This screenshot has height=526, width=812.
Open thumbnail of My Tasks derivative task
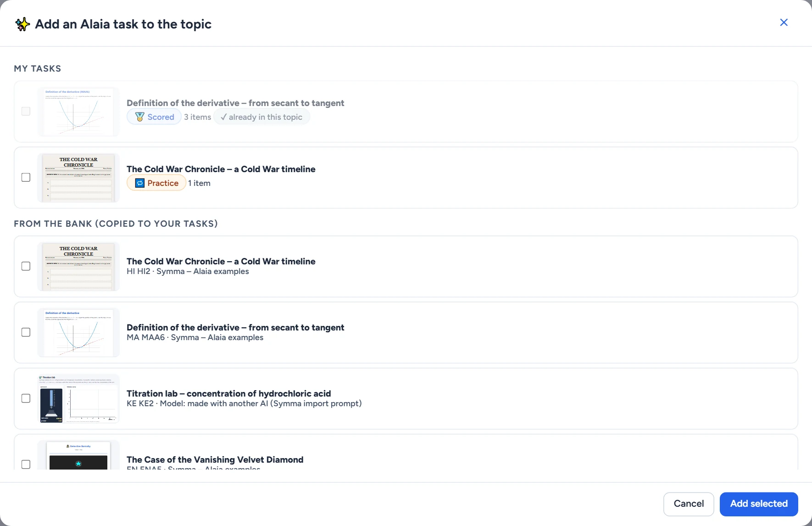click(x=78, y=112)
